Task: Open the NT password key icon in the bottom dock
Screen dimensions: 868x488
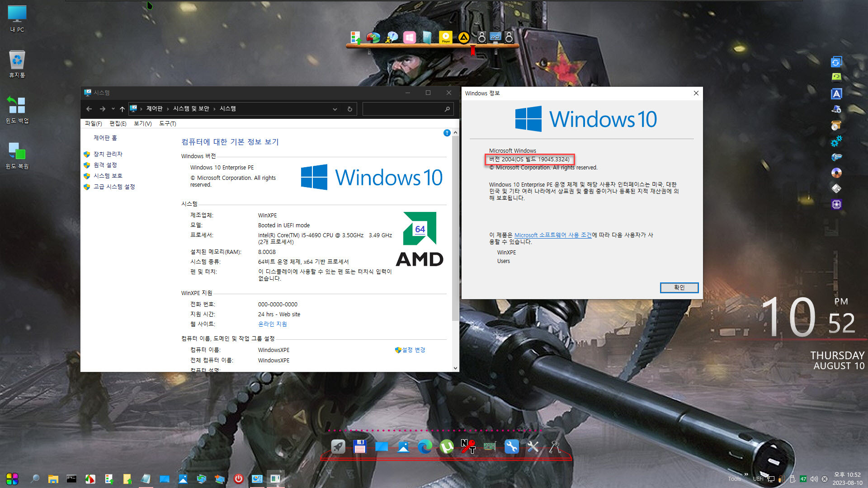Action: point(468,447)
